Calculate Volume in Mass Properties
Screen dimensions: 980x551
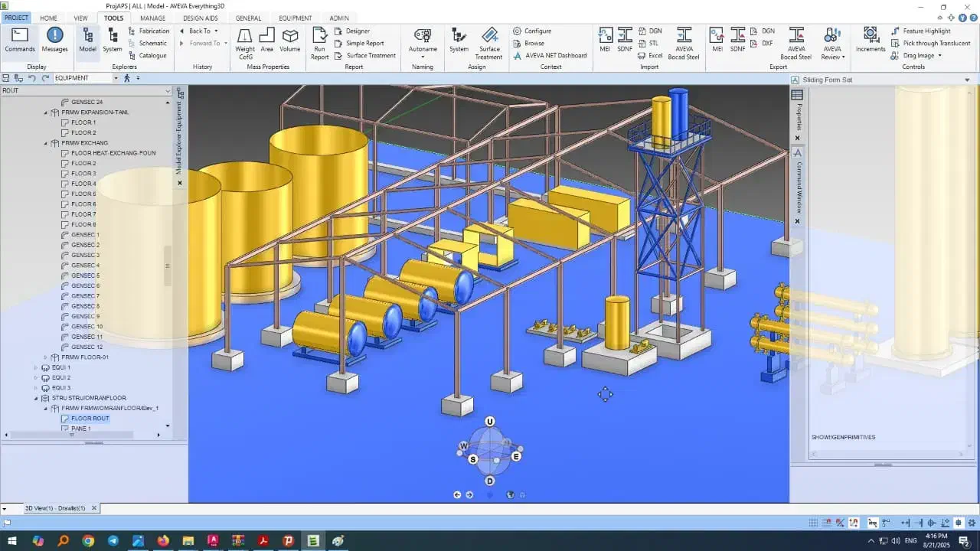coord(289,40)
